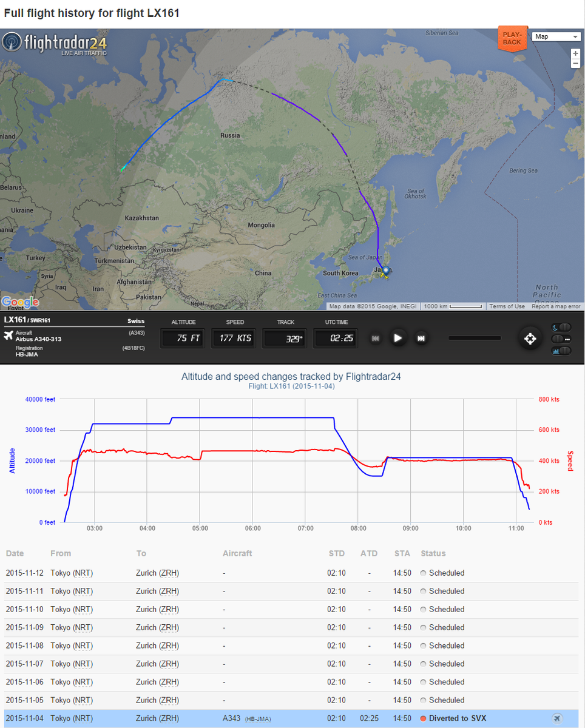This screenshot has width=585, height=728.
Task: Open Report a map error link
Action: click(x=556, y=306)
